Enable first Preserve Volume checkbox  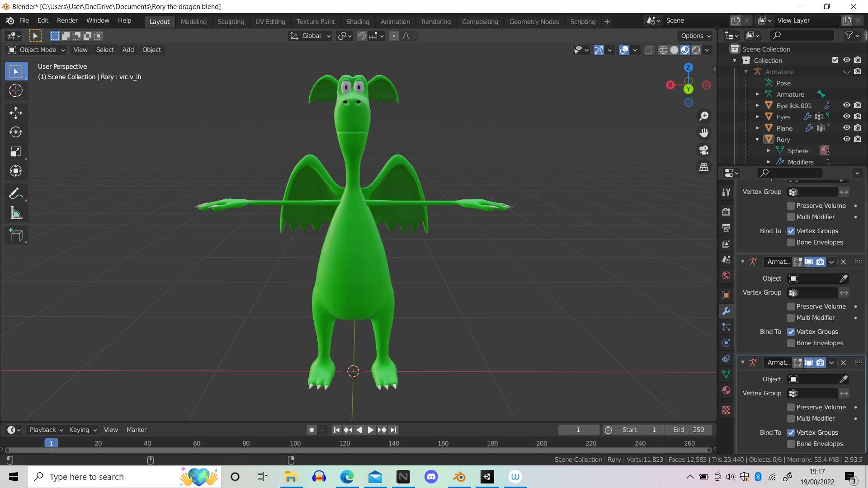pos(791,206)
